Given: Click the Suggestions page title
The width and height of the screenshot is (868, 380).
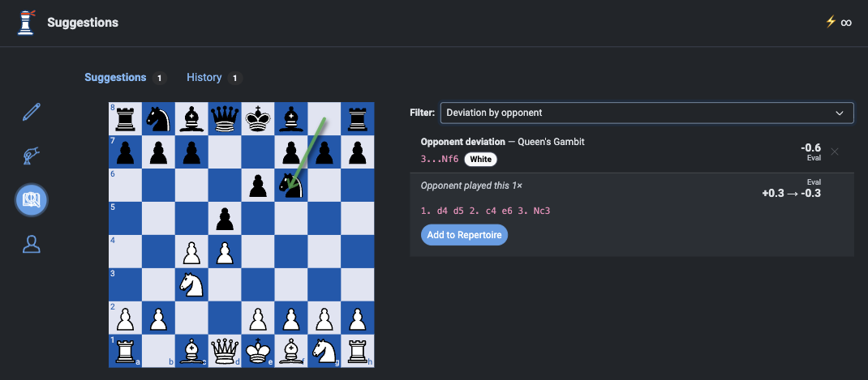Looking at the screenshot, I should (83, 23).
